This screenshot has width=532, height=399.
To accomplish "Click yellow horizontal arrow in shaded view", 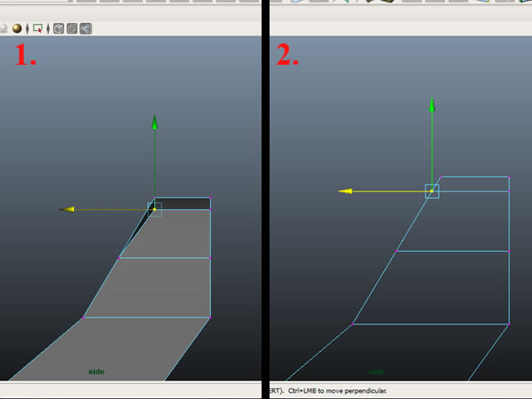I will (66, 209).
